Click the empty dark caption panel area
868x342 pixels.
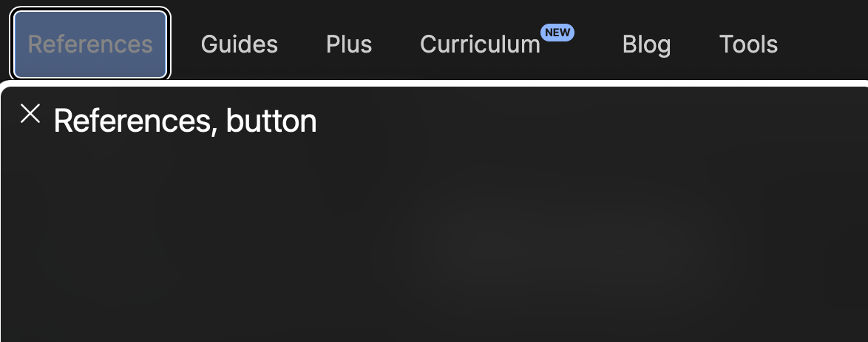click(434, 238)
